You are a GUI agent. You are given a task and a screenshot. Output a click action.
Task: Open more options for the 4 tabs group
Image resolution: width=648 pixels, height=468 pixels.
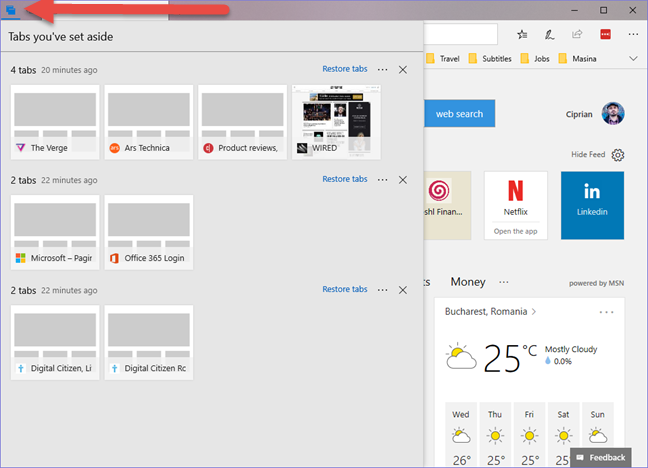pyautogui.click(x=383, y=69)
